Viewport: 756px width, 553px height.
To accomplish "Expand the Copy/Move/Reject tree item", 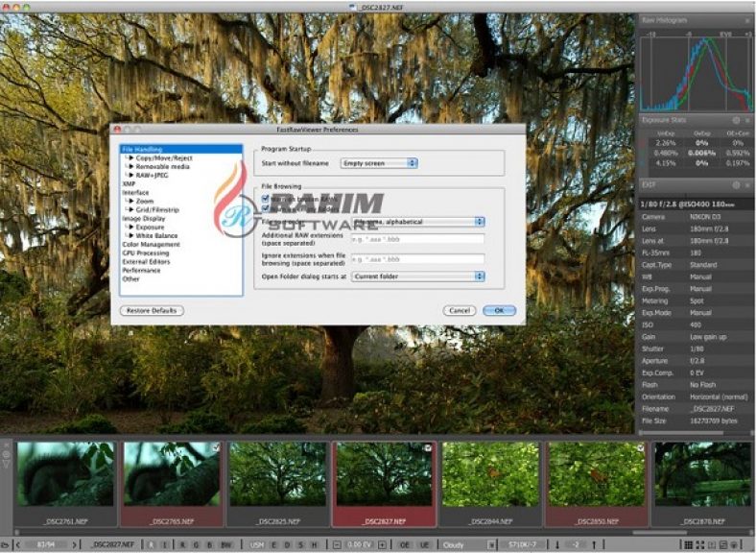I will (x=130, y=157).
